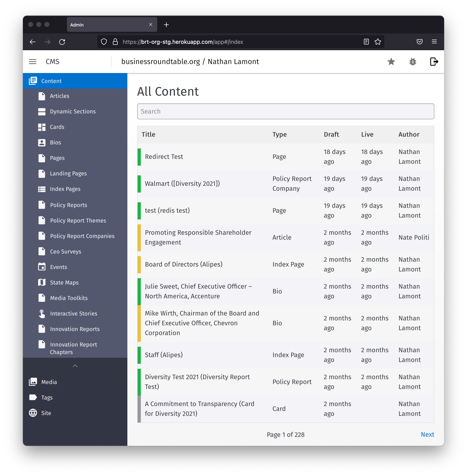Open the Media library
This screenshot has height=476, width=467.
(x=49, y=382)
